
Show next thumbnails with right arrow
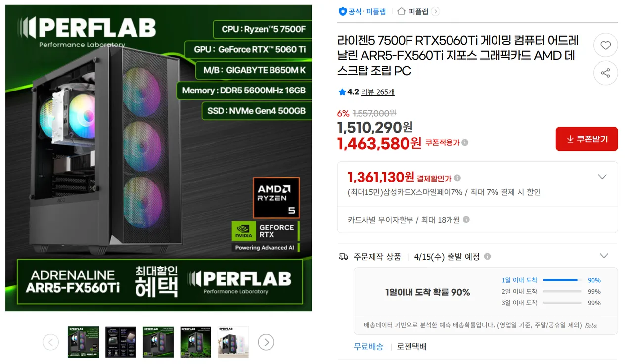pyautogui.click(x=266, y=342)
